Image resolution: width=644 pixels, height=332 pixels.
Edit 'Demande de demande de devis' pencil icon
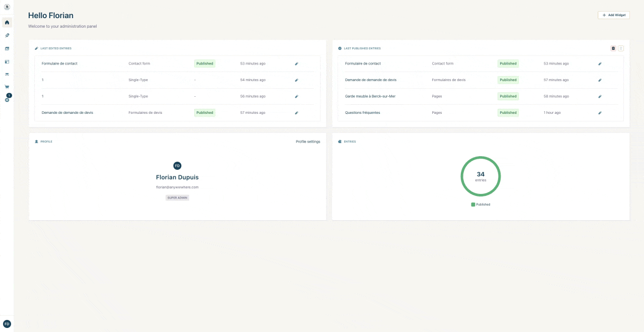[296, 112]
